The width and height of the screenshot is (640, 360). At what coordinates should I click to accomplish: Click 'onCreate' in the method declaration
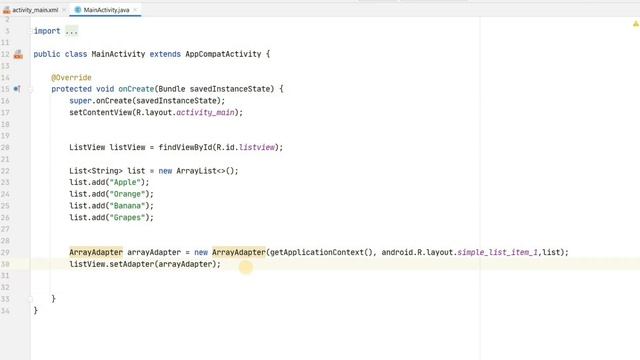(x=136, y=89)
